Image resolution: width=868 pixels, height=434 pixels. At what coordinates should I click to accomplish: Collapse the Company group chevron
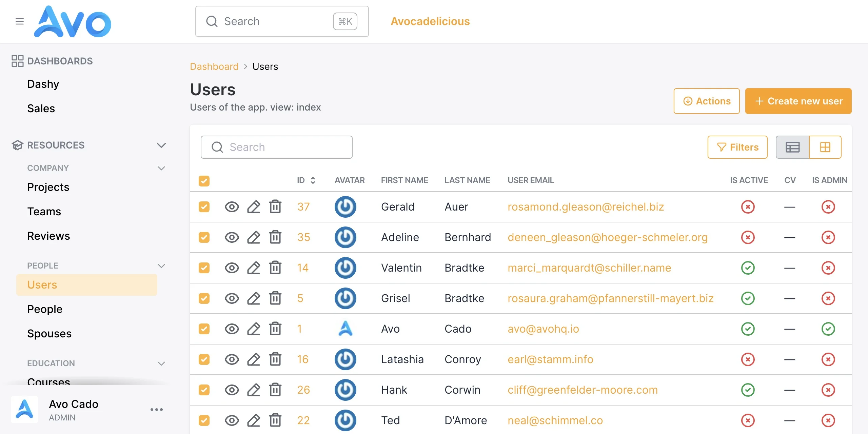tap(161, 168)
